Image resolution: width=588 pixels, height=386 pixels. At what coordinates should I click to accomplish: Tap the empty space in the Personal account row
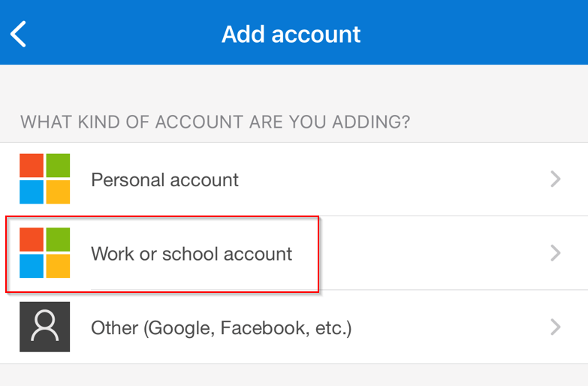394,179
